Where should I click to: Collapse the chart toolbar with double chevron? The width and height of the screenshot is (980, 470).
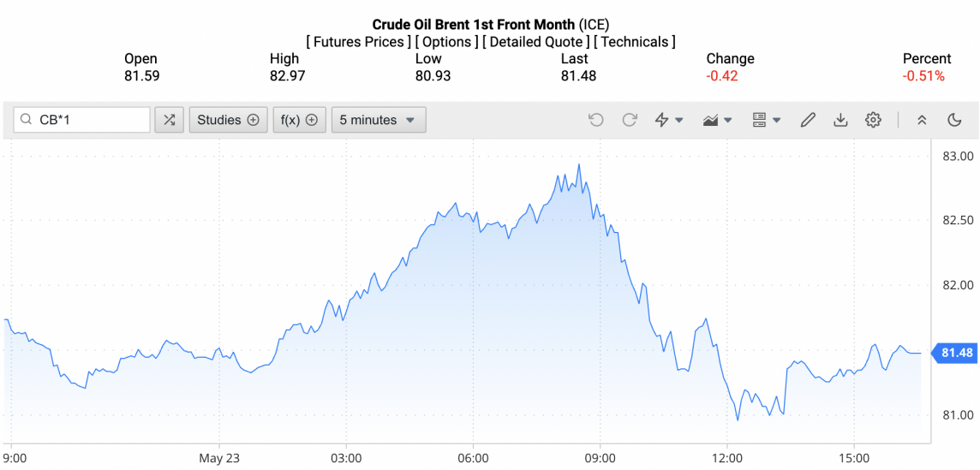[x=922, y=120]
